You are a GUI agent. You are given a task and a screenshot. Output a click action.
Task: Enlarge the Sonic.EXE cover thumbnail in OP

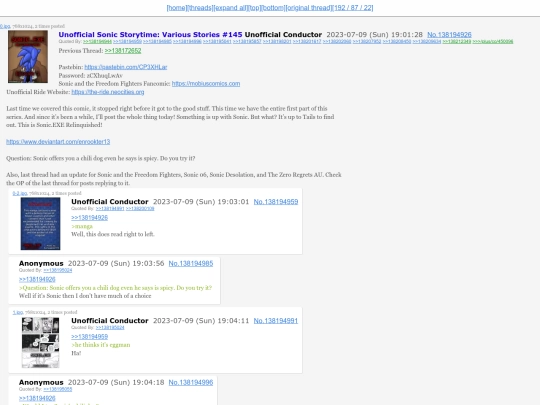(28, 56)
